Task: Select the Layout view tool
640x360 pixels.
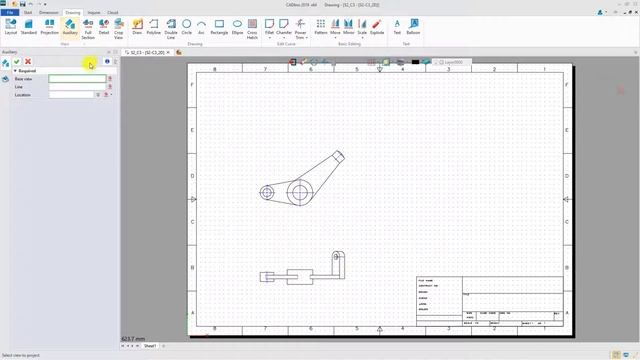Action: tap(11, 27)
